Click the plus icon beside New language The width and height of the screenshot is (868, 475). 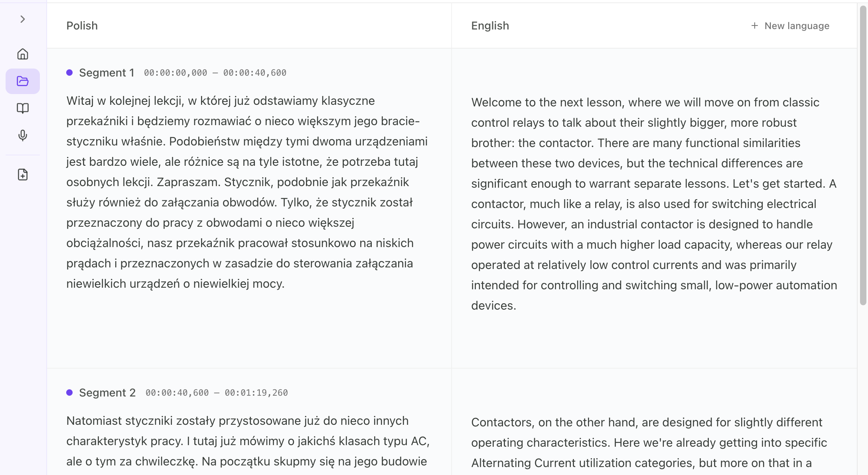[754, 26]
